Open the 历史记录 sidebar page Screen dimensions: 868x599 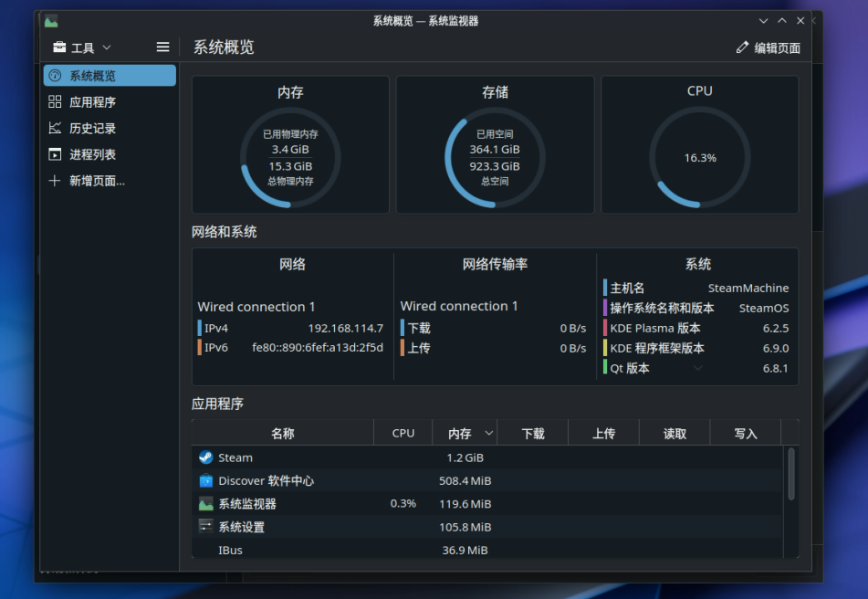(110, 129)
